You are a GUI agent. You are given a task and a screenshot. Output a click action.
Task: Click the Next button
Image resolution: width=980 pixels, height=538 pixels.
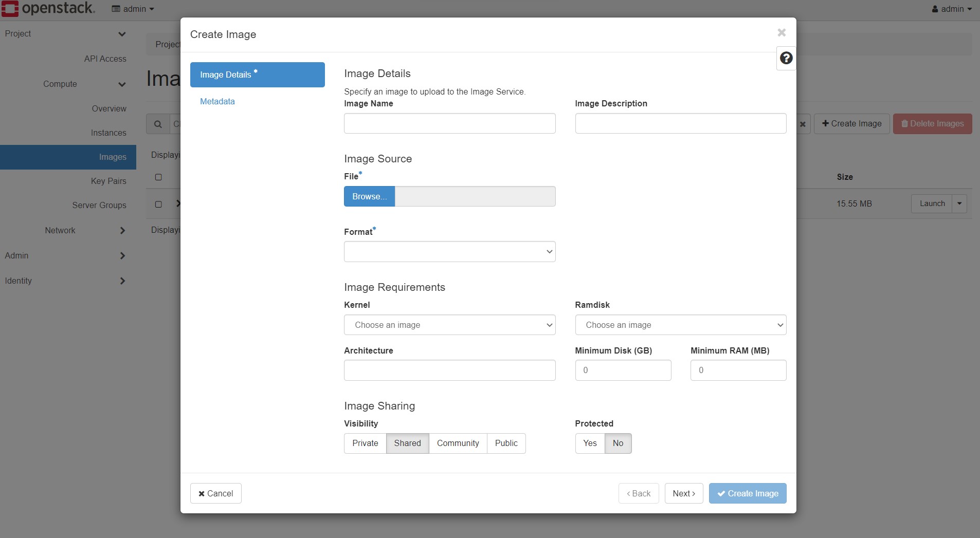pyautogui.click(x=683, y=493)
